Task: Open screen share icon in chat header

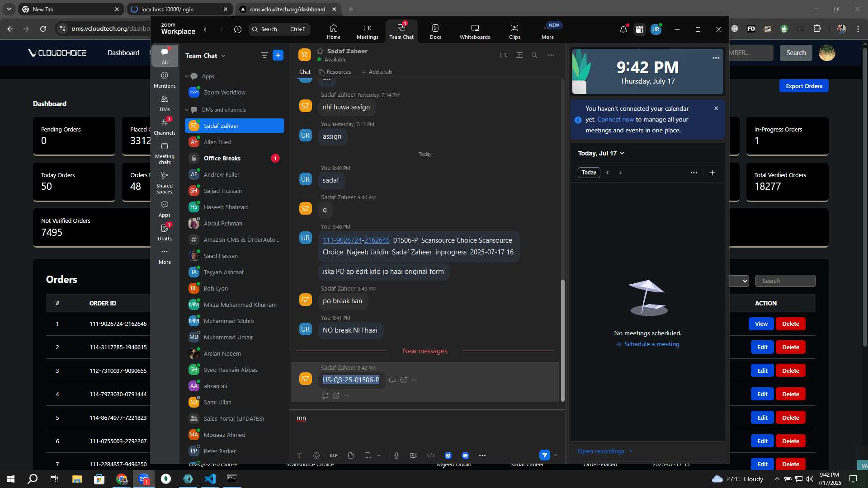Action: (x=519, y=55)
